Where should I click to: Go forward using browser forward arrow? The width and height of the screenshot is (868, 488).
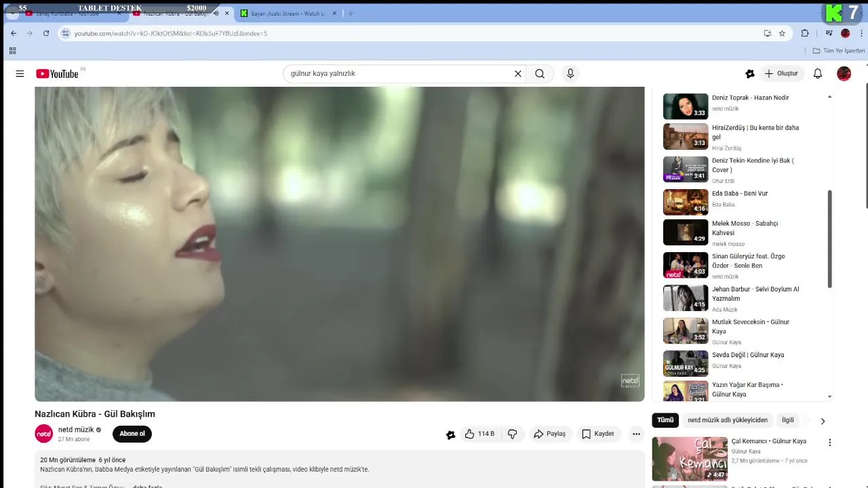30,33
